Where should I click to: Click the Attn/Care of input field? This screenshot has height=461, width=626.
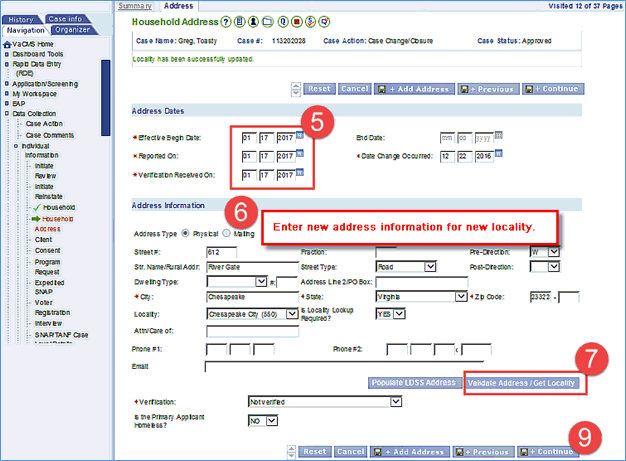click(x=252, y=331)
